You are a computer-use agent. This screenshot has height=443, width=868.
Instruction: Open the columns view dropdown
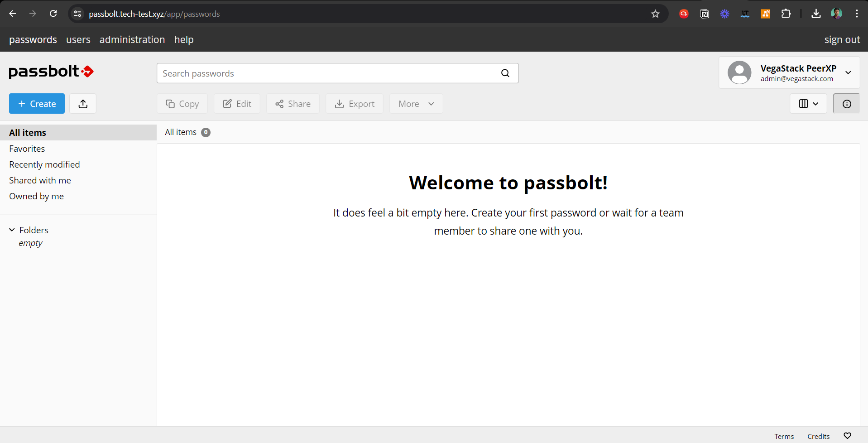coord(809,104)
